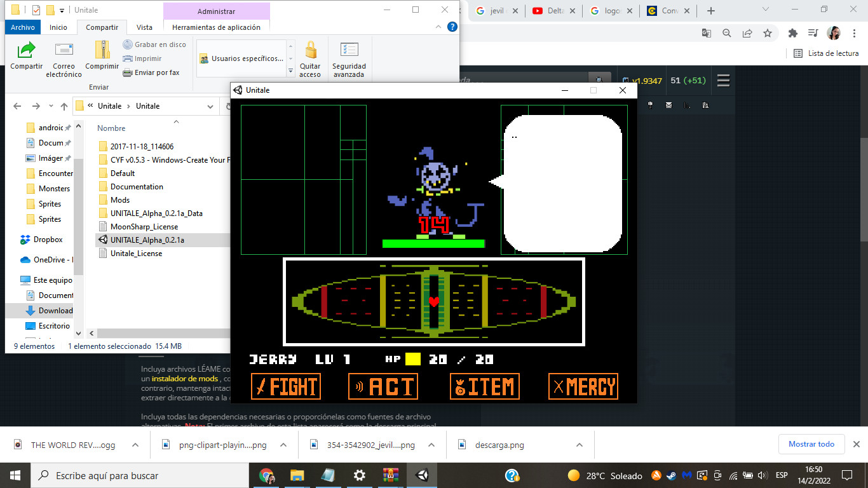Select the UNITALE_Alpha_0.2.1a application file
Image resolution: width=868 pixels, height=488 pixels.
click(x=147, y=240)
